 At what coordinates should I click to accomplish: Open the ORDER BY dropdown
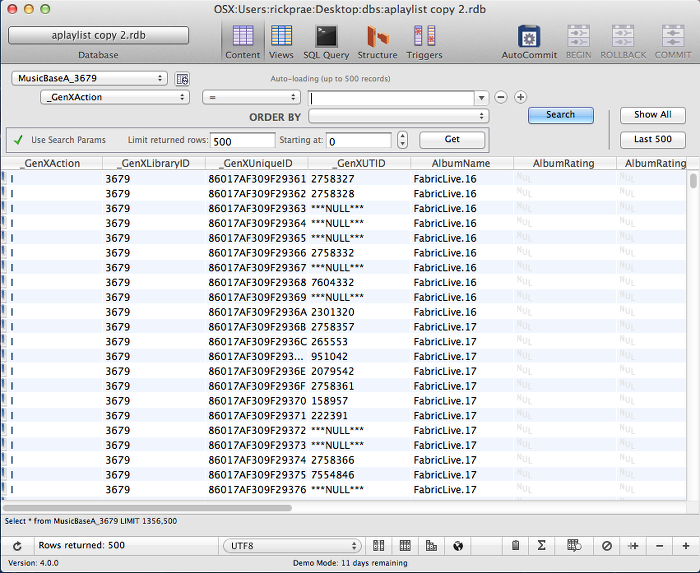coord(399,116)
